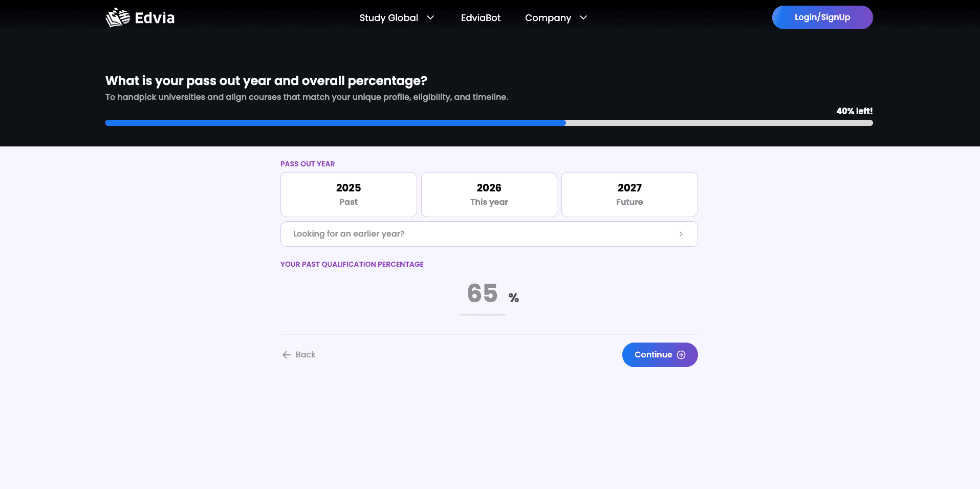Select 2026 This year option
Screen dimensions: 980x489
coord(489,195)
